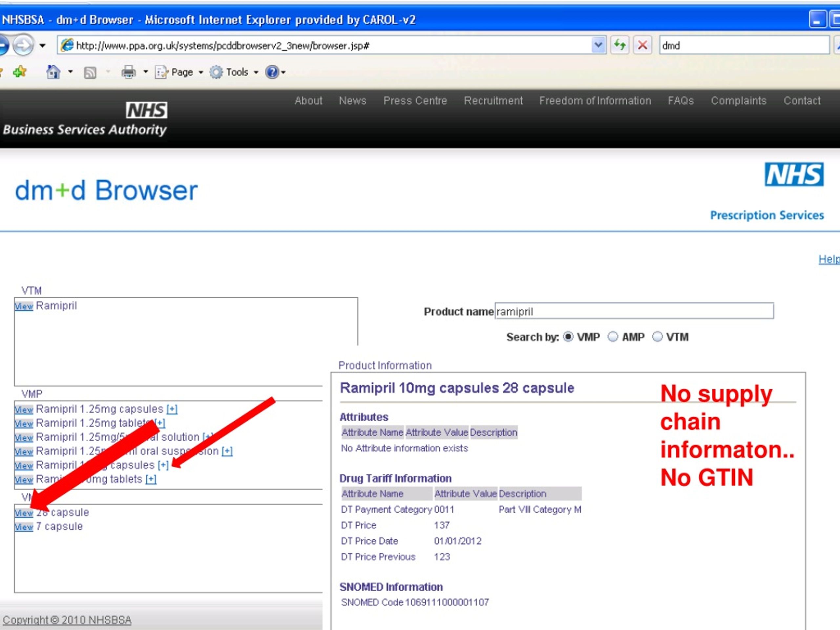Image resolution: width=840 pixels, height=630 pixels.
Task: Click the red Stop loading icon
Action: (x=642, y=46)
